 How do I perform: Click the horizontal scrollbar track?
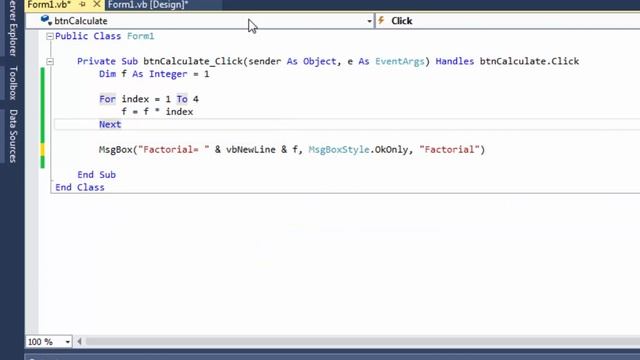[x=362, y=341]
